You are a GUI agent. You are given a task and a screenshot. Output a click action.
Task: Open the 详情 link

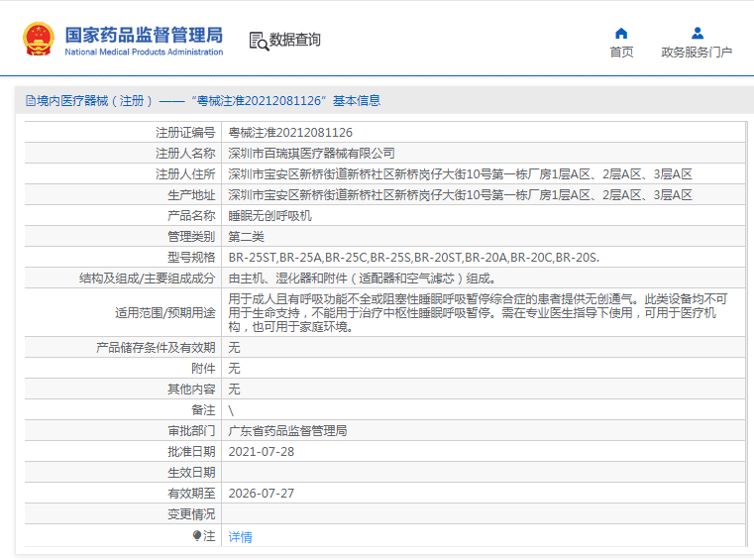point(241,536)
